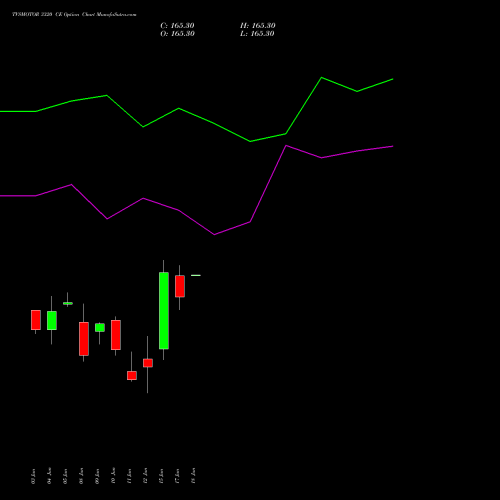Click the close value C: 165.30
This screenshot has height=500, width=500.
177,26
